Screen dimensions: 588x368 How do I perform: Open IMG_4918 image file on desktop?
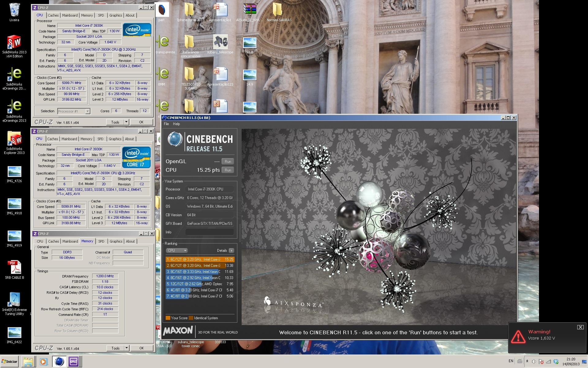coord(14,206)
